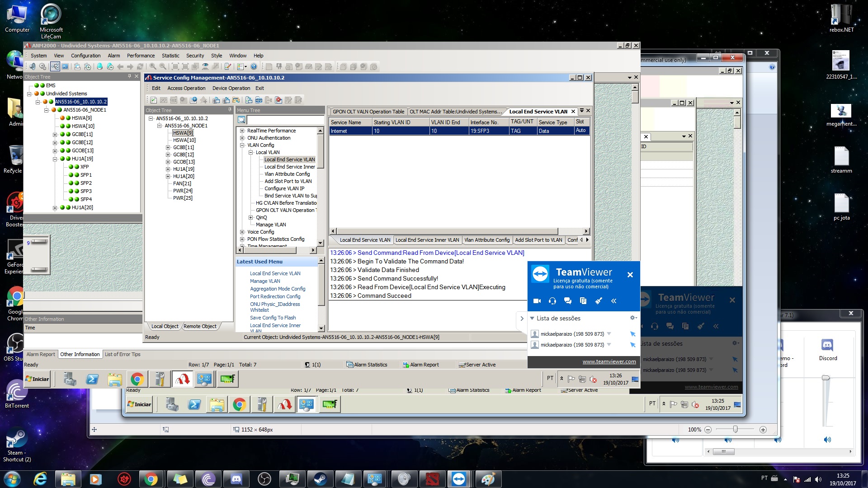The height and width of the screenshot is (488, 868).
Task: Click the Menu Tree search icon
Action: (241, 120)
